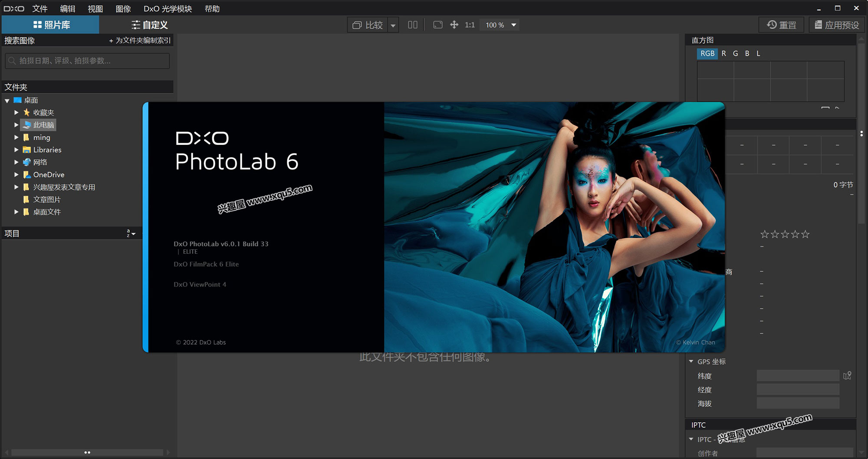Click the 网络 network globe icon
The width and height of the screenshot is (868, 459).
(x=27, y=162)
